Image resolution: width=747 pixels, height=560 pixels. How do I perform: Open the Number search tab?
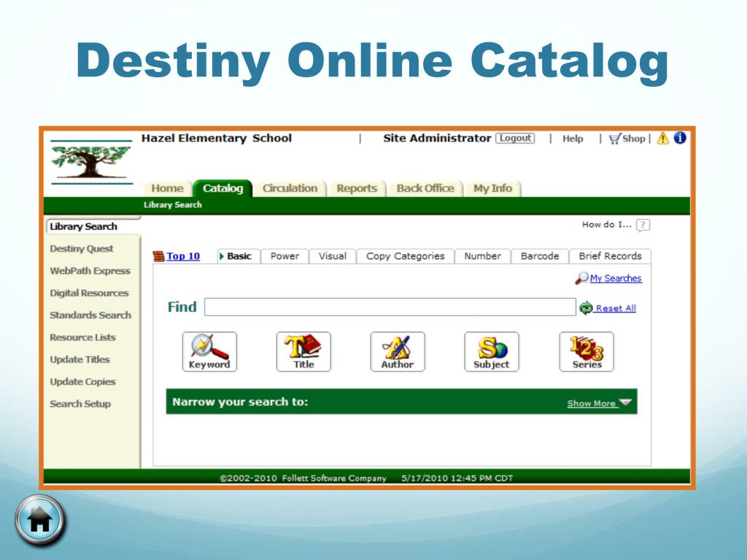[x=483, y=256]
